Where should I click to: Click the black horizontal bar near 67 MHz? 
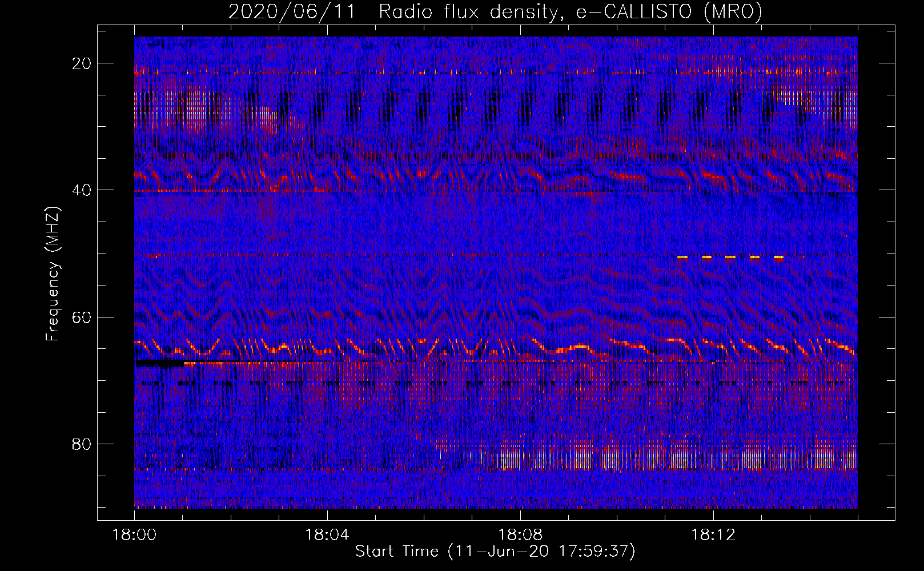tap(160, 363)
